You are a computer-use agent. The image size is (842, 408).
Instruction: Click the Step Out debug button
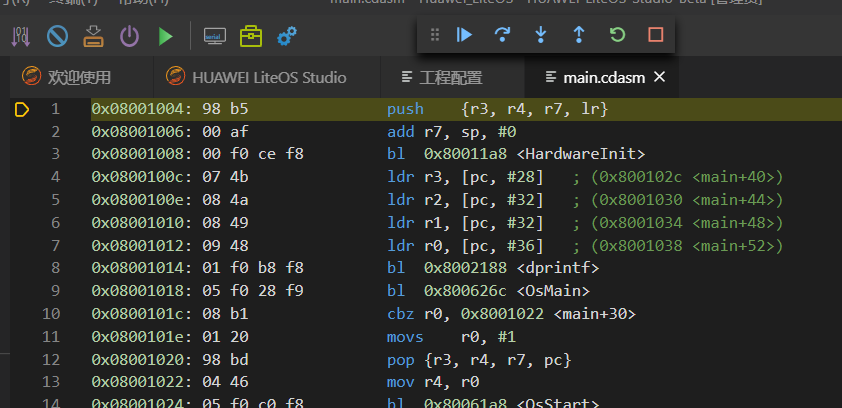point(579,35)
